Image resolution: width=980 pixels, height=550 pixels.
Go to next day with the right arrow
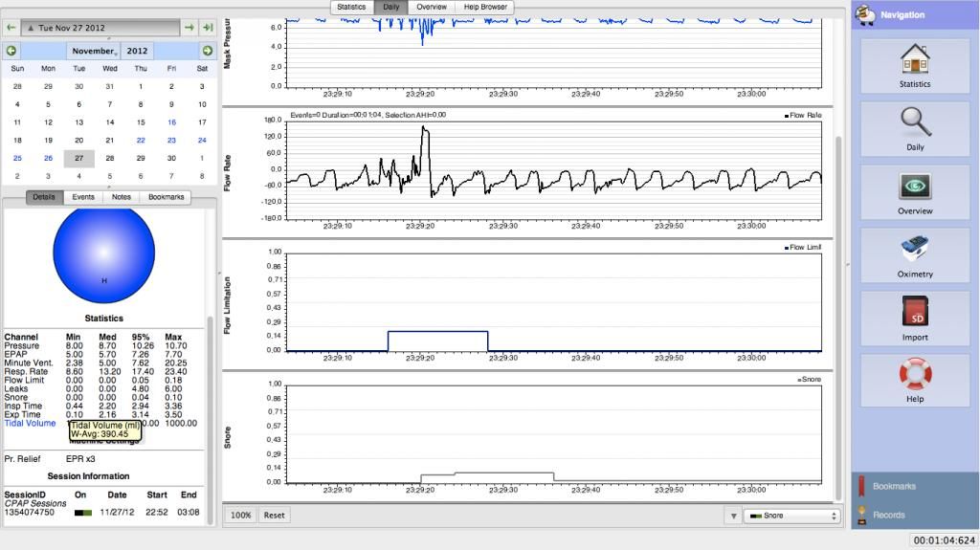189,28
